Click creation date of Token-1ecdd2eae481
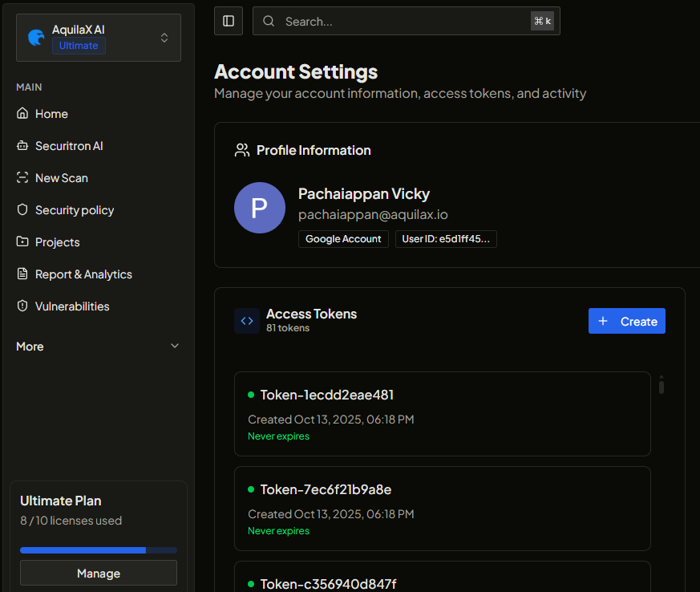 [331, 420]
